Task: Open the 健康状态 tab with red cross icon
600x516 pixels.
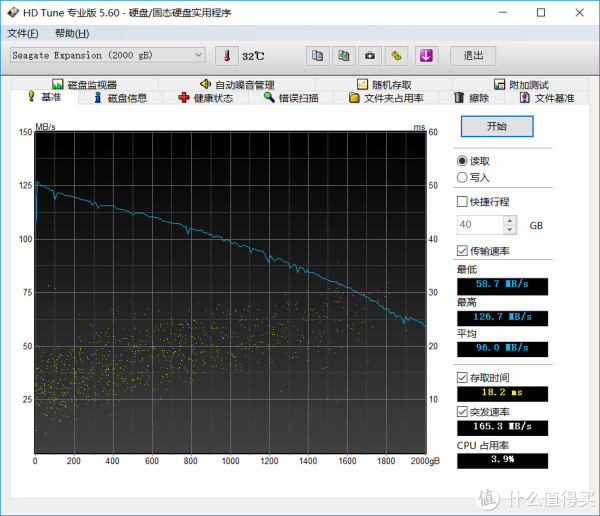Action: (x=206, y=98)
